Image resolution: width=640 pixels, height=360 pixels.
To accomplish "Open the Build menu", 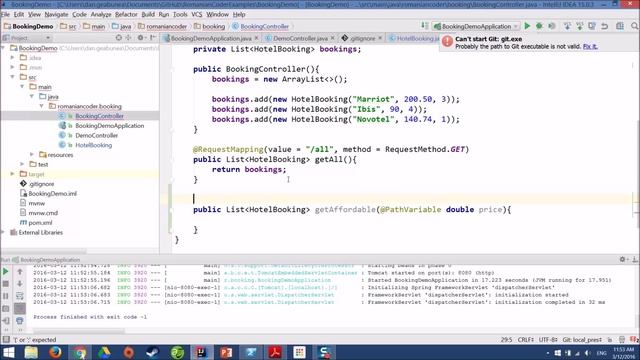I will click(x=148, y=14).
